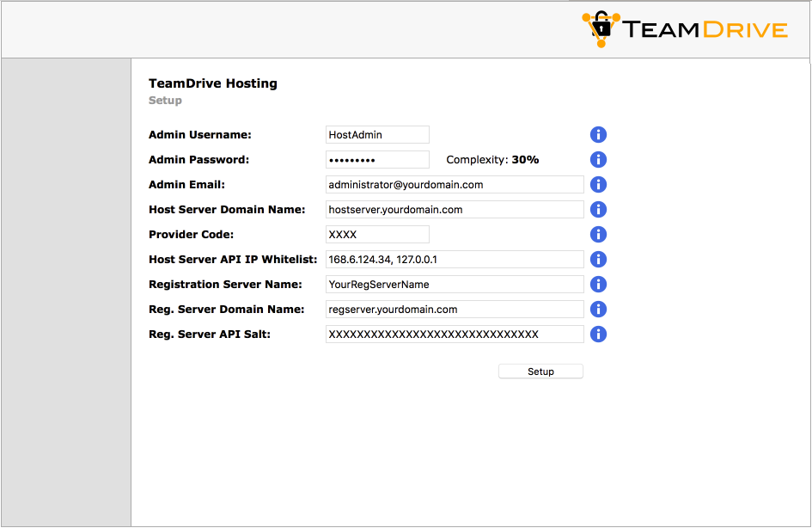Click the info icon beside Admin Password
The image size is (812, 528).
tap(598, 159)
